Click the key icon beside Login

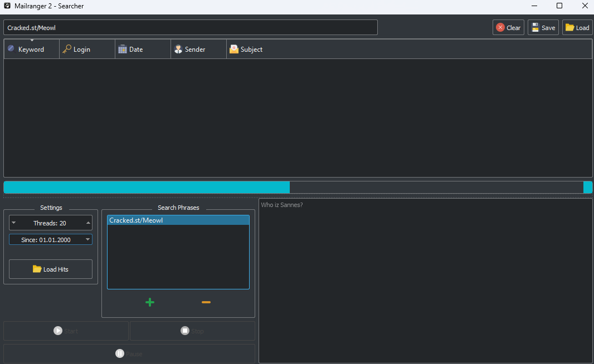click(x=67, y=49)
